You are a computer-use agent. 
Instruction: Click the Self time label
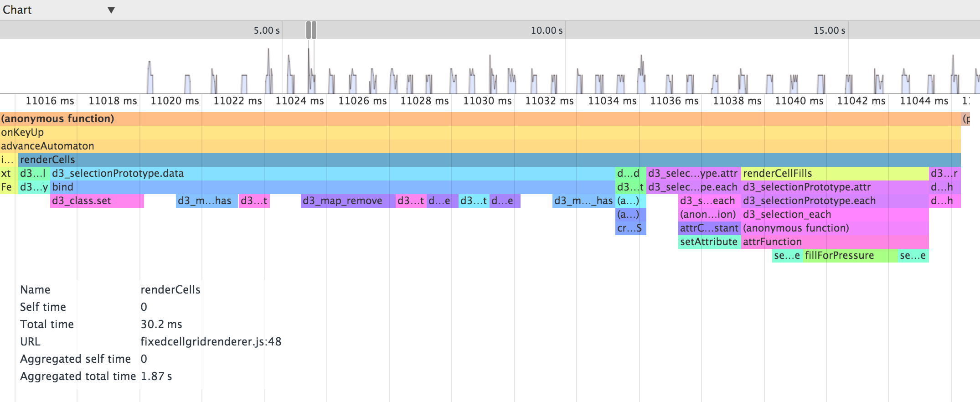point(43,307)
